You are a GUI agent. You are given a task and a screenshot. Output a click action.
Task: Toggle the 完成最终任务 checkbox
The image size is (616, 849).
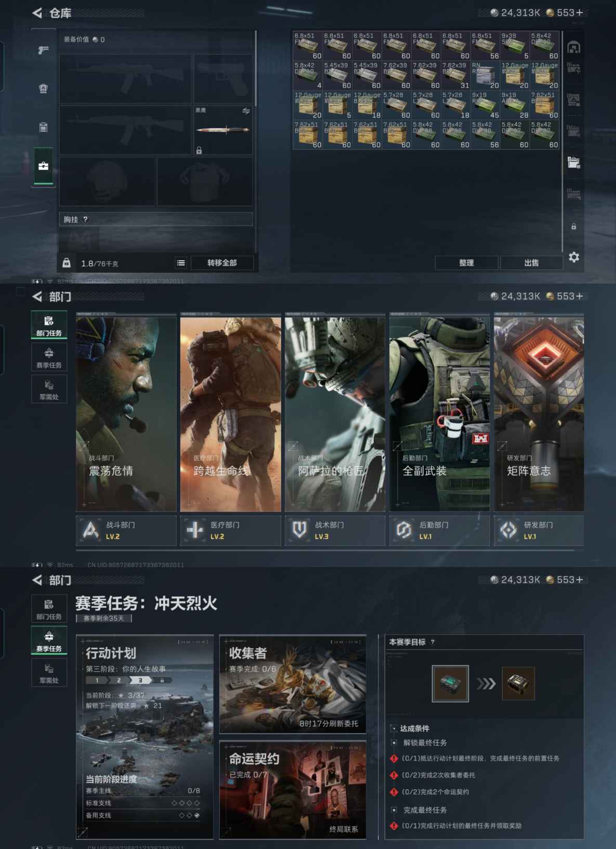394,810
